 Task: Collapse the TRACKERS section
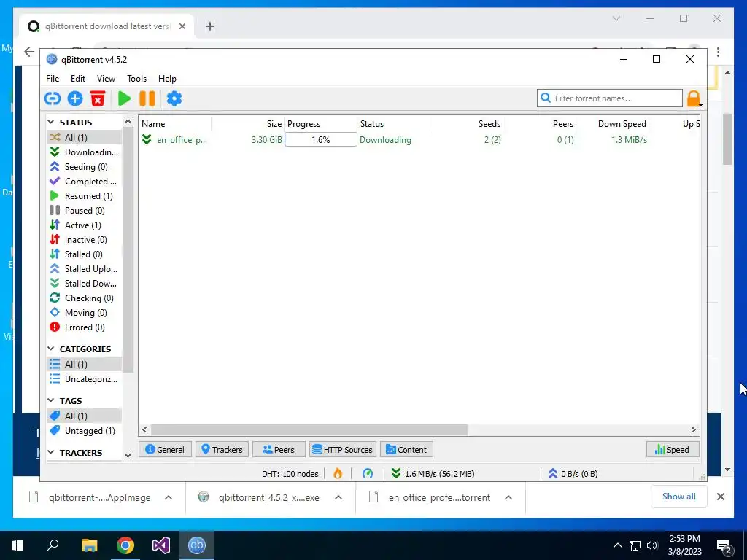tap(51, 452)
